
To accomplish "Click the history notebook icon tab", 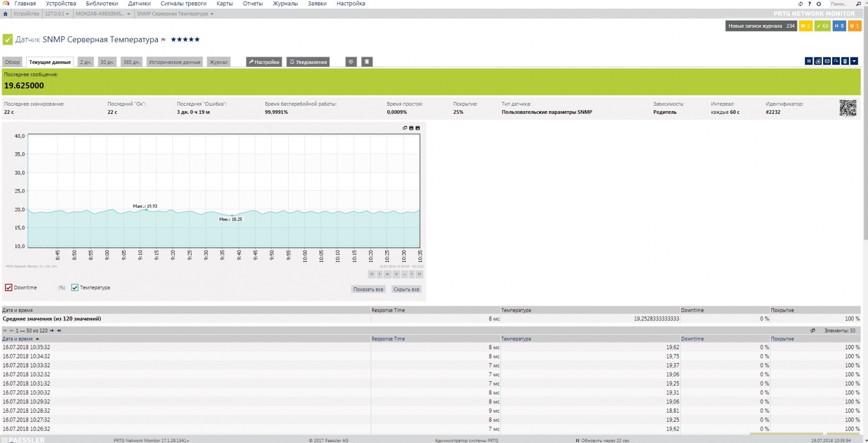I will [367, 62].
